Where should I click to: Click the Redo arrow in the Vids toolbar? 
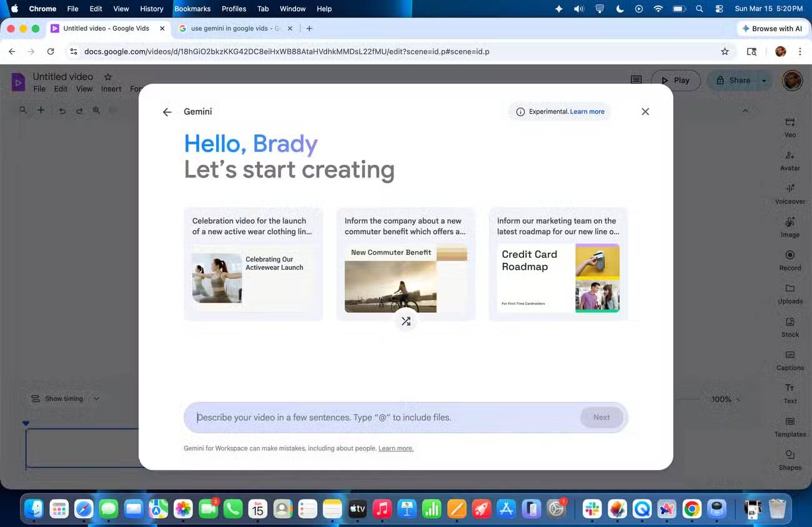pos(79,111)
